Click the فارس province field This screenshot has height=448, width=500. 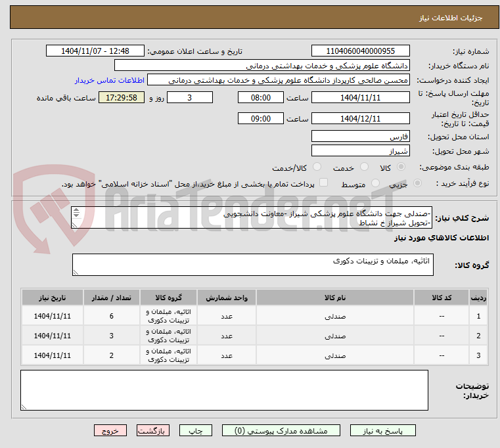point(360,136)
